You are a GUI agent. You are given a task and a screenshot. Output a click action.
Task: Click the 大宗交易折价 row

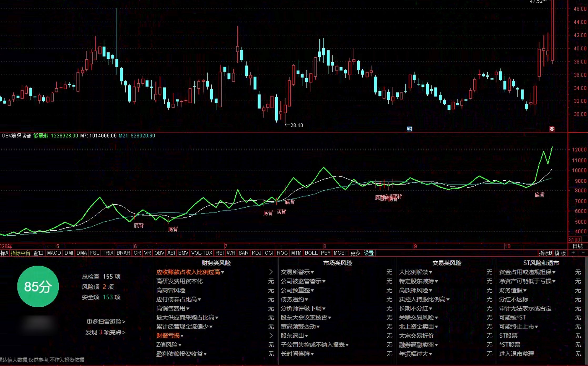point(446,335)
